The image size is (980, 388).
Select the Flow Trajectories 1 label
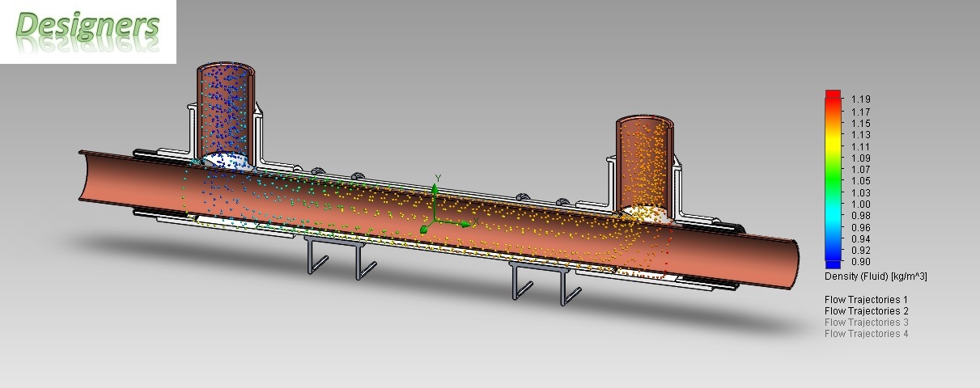(867, 299)
